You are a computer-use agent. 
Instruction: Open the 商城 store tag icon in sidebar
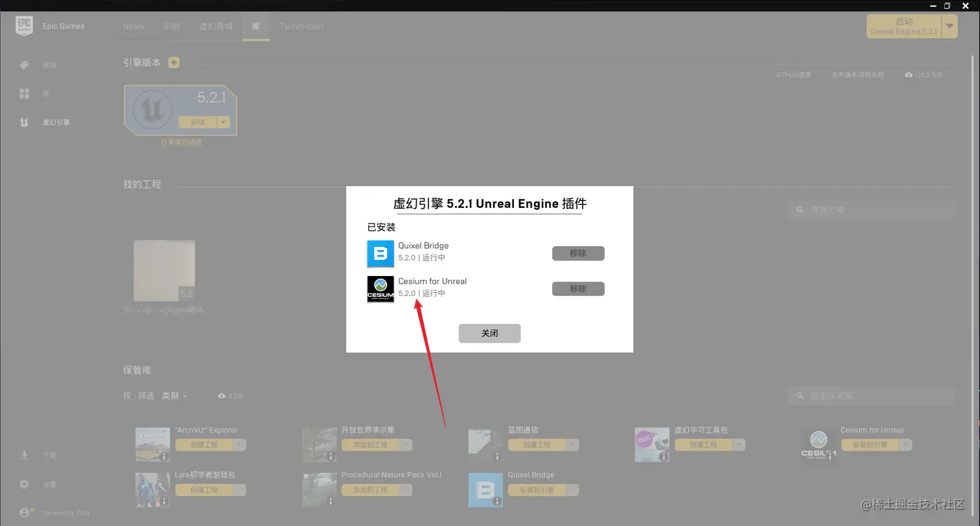24,65
